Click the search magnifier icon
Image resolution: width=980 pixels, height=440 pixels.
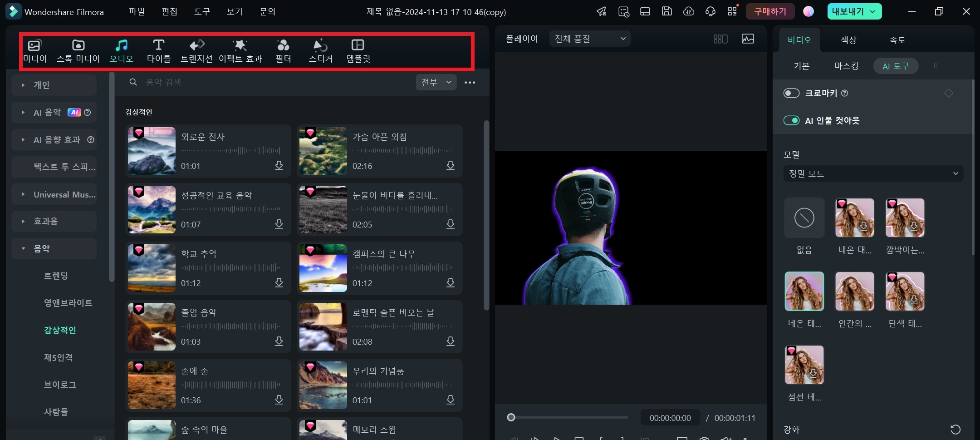point(133,82)
